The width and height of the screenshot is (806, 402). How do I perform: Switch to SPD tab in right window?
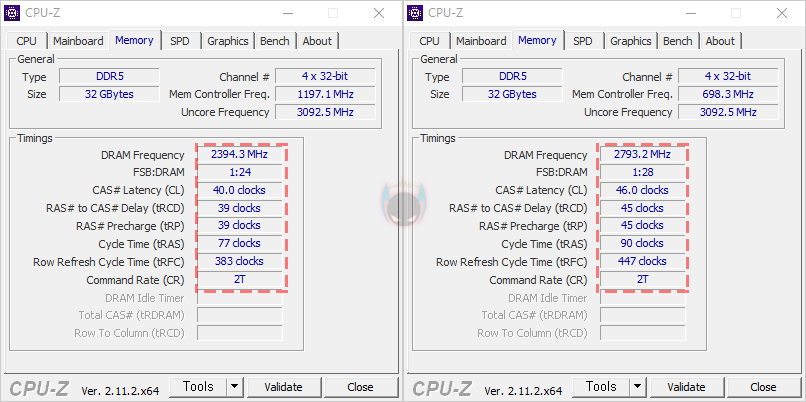583,41
